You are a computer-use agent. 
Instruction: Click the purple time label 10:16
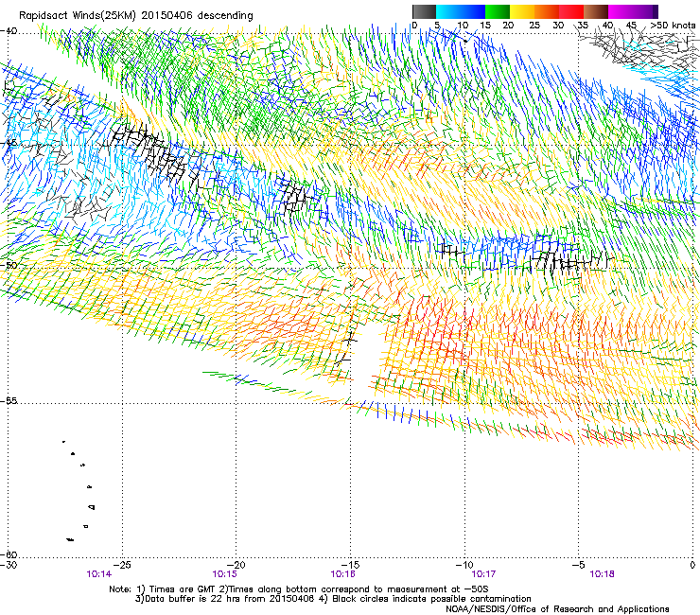tap(342, 574)
